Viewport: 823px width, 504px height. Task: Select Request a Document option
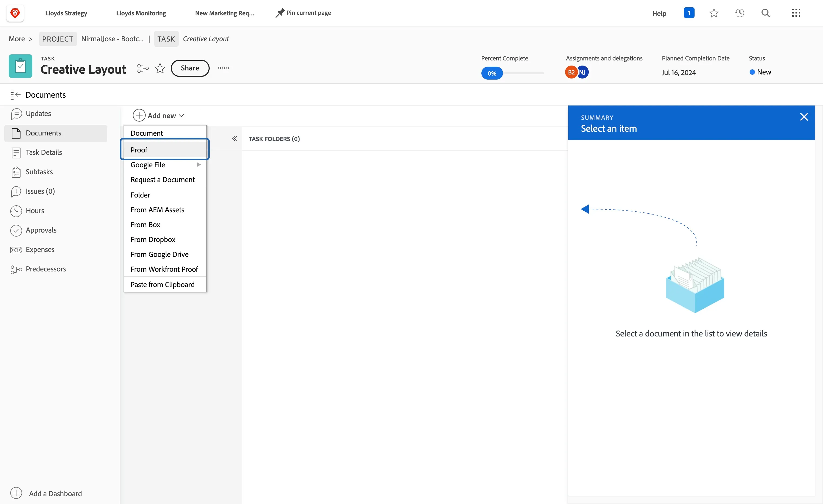coord(165,180)
